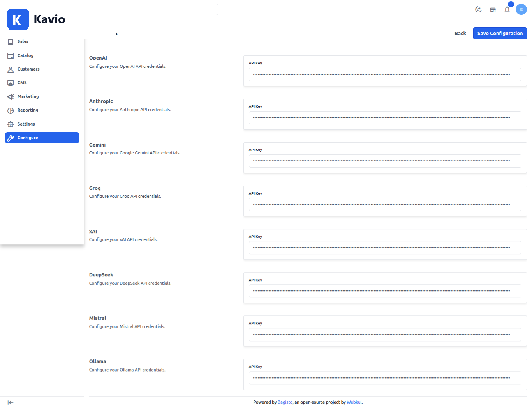The image size is (532, 409).
Task: Collapse the sidebar arrow icon
Action: [11, 402]
